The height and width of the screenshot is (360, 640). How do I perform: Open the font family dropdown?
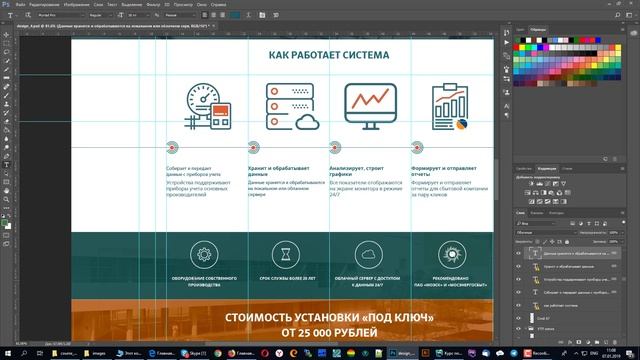[x=60, y=15]
